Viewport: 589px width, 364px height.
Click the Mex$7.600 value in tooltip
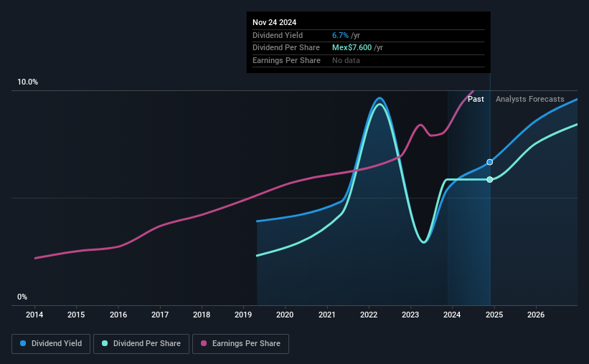tap(352, 48)
